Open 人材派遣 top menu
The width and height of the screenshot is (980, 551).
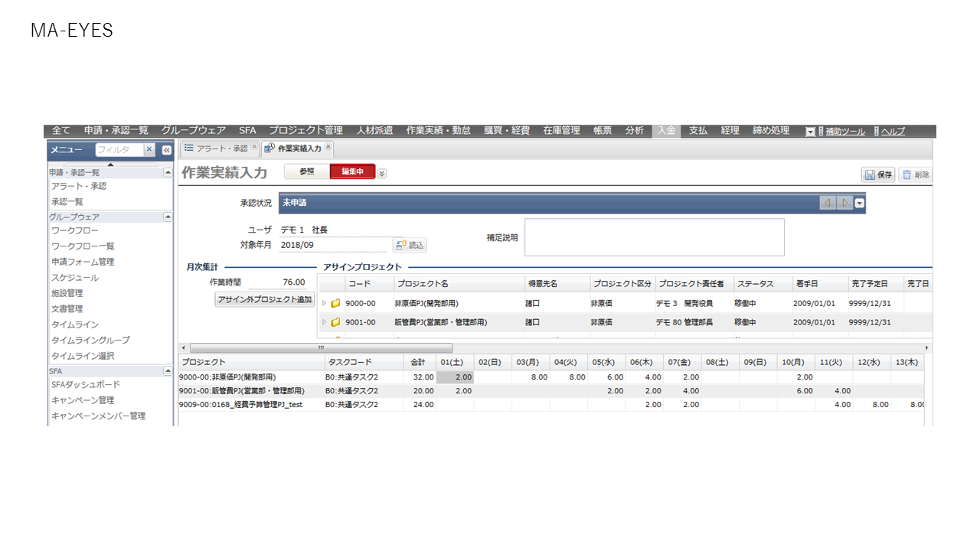point(374,131)
